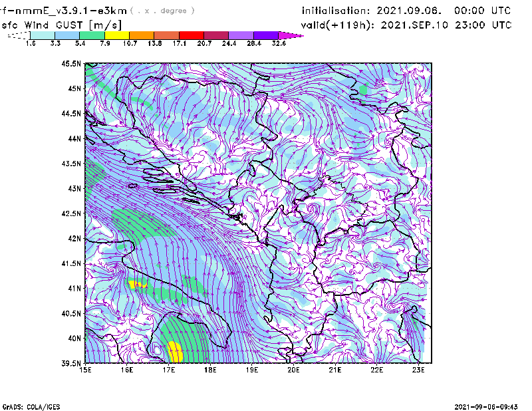Click the initialisation date "2021.09.06."
The width and height of the screenshot is (532, 411).
point(409,11)
